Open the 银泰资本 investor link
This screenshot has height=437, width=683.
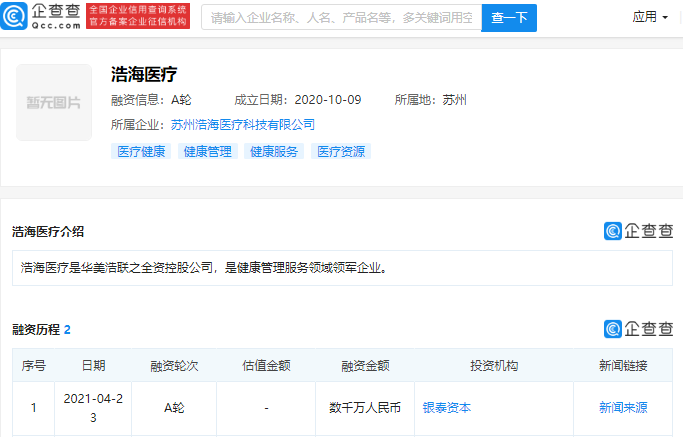(x=446, y=408)
